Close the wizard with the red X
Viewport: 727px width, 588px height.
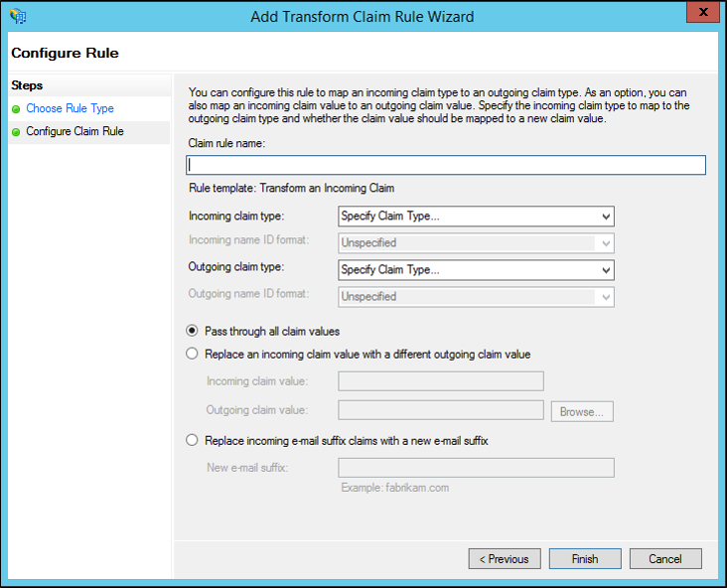703,13
